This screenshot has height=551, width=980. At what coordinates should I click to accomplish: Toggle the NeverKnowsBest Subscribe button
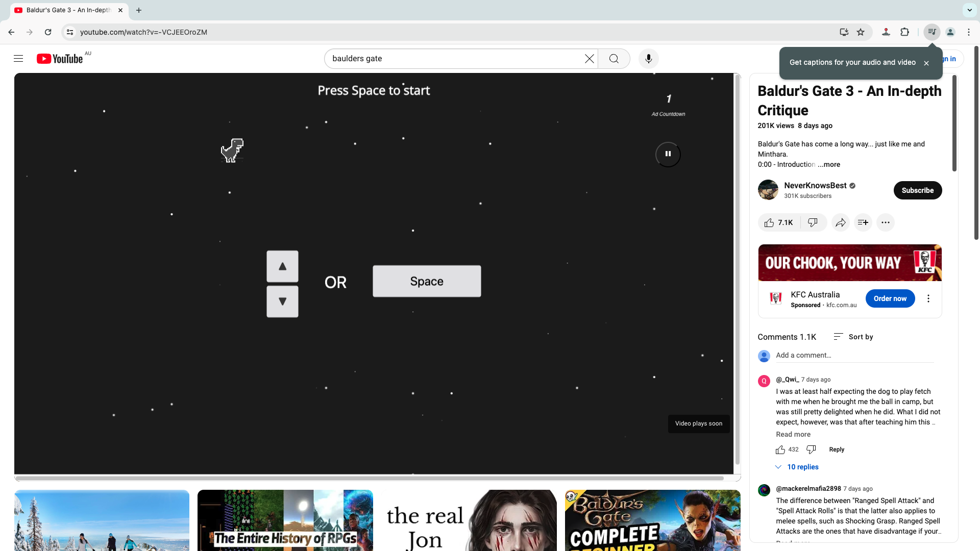[917, 190]
